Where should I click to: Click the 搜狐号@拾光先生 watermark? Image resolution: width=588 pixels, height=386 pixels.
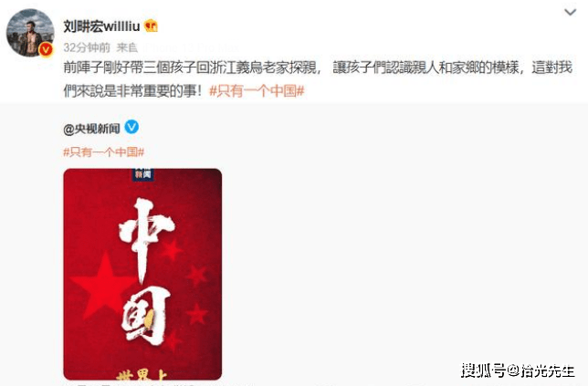[x=518, y=370]
